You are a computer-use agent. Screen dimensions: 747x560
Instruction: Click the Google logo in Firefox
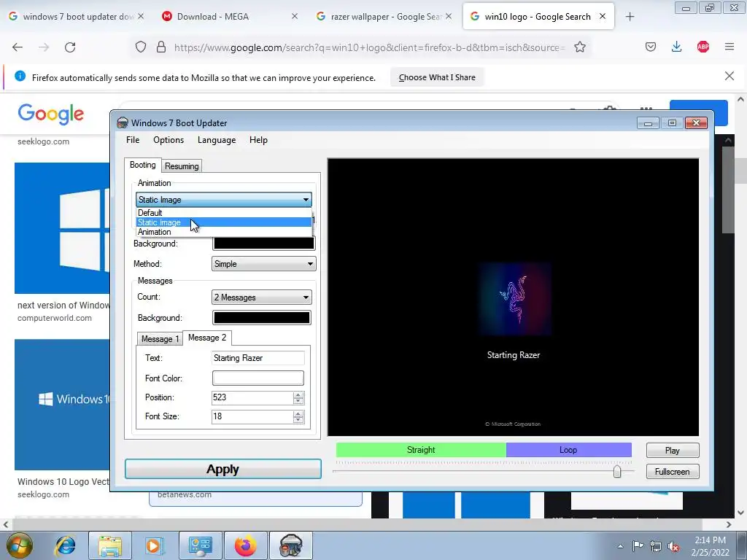click(x=51, y=114)
